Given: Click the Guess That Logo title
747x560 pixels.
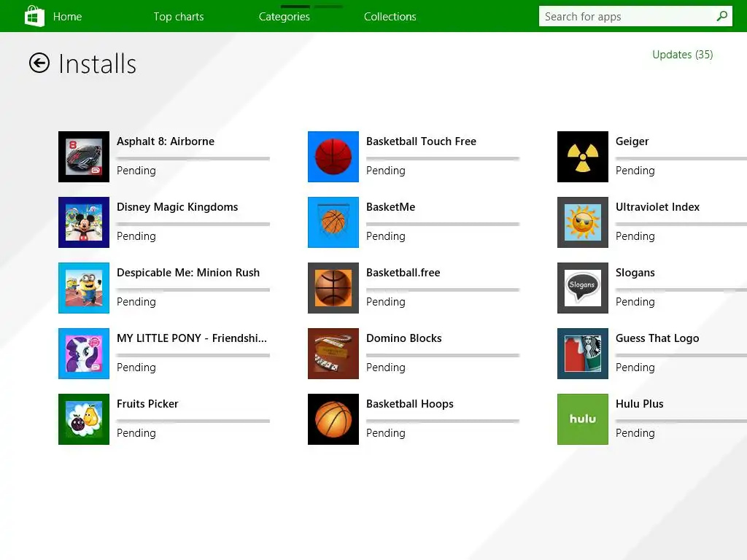Looking at the screenshot, I should pos(657,338).
